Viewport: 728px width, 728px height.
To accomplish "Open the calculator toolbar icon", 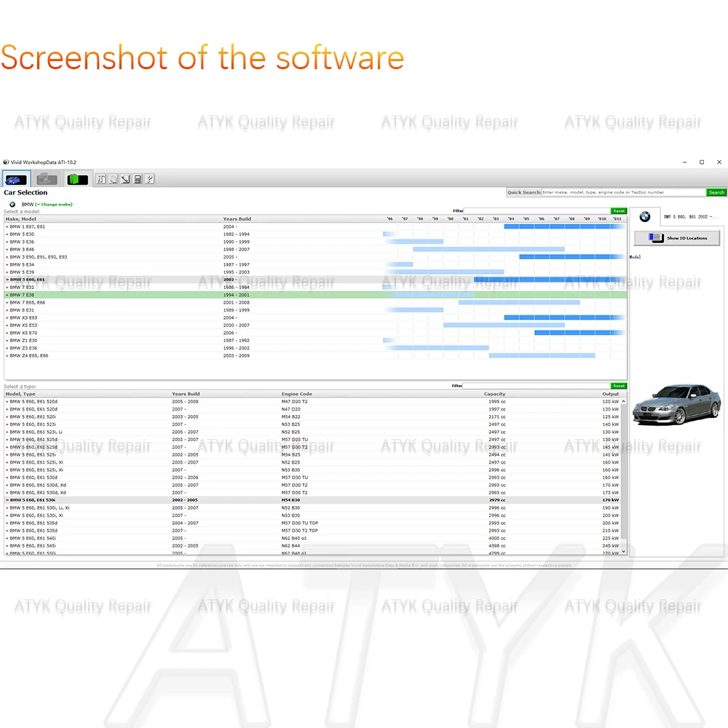I will click(x=138, y=179).
